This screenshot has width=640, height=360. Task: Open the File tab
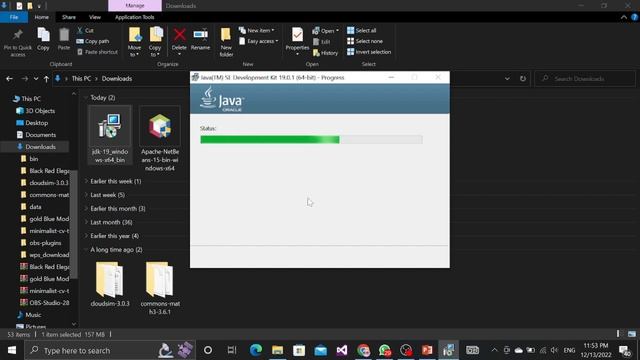[14, 17]
